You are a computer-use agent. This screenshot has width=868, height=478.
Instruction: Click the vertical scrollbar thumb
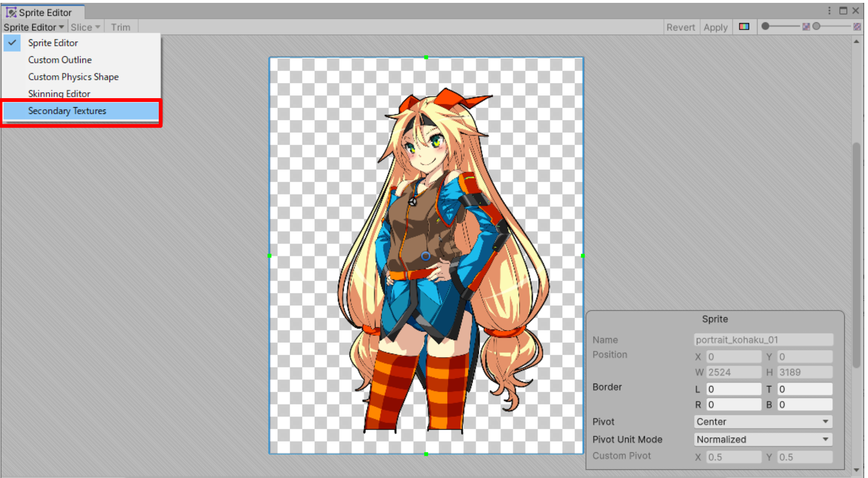tap(856, 255)
